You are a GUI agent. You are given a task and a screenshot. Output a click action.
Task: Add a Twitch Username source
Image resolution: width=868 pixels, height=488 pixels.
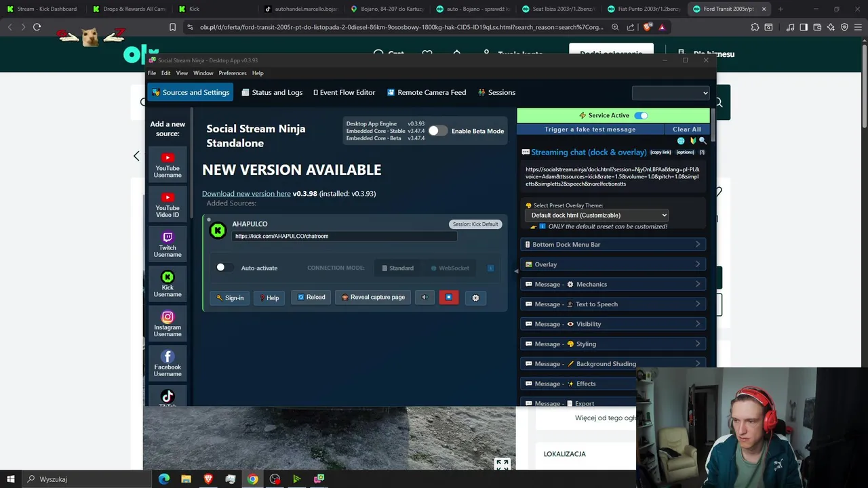tap(167, 244)
